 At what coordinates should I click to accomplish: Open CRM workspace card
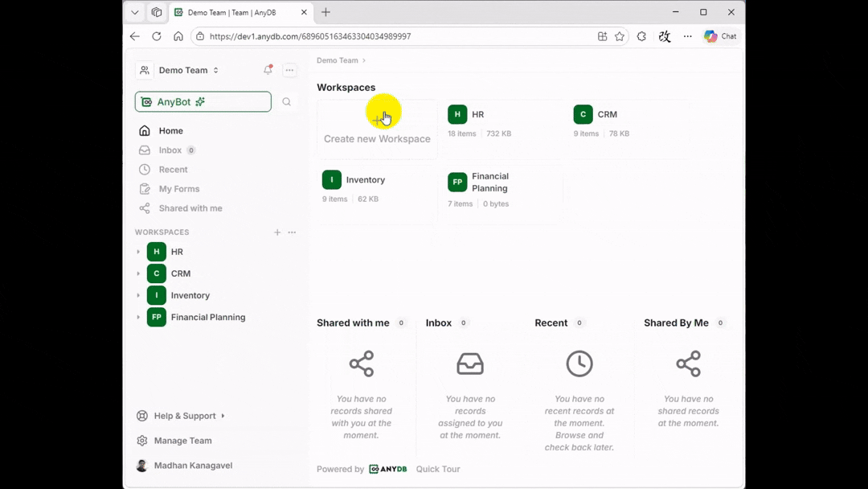pyautogui.click(x=628, y=129)
